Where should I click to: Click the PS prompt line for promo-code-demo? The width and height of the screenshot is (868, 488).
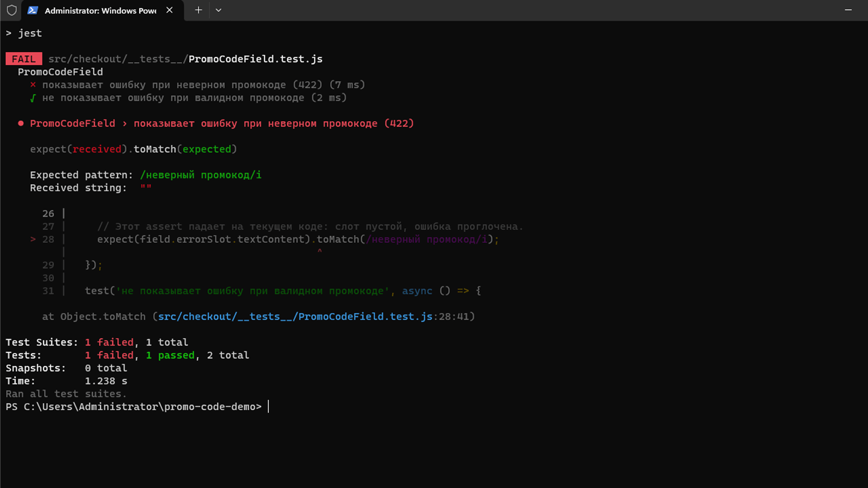click(134, 407)
